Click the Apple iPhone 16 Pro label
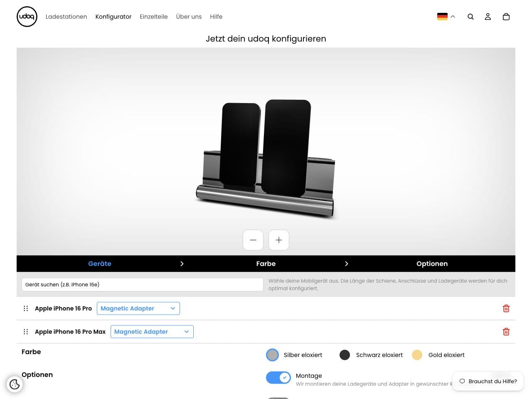Image resolution: width=532 pixels, height=399 pixels. click(x=63, y=308)
